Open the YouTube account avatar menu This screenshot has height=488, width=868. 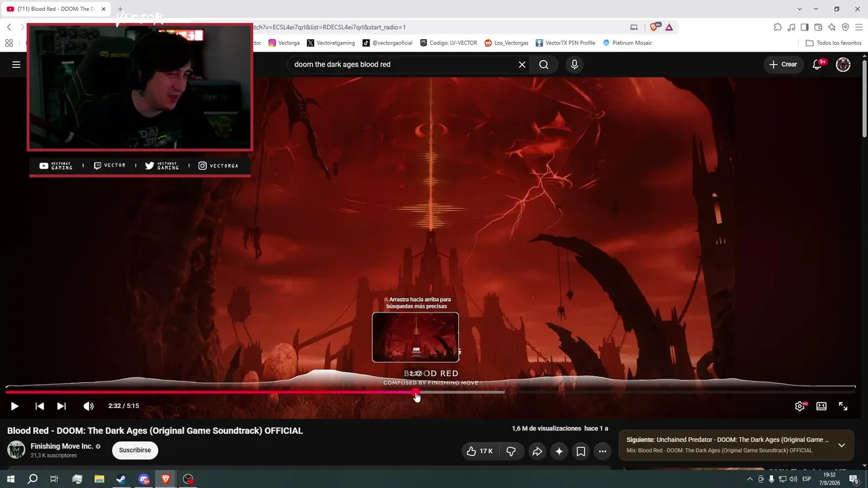pyautogui.click(x=843, y=64)
